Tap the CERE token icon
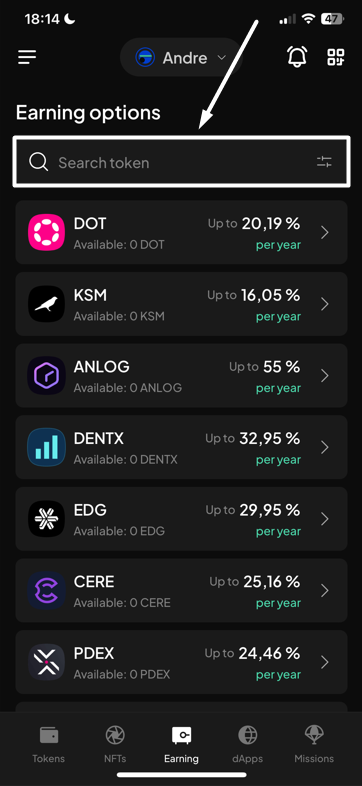Image resolution: width=362 pixels, height=786 pixels. pos(46,590)
